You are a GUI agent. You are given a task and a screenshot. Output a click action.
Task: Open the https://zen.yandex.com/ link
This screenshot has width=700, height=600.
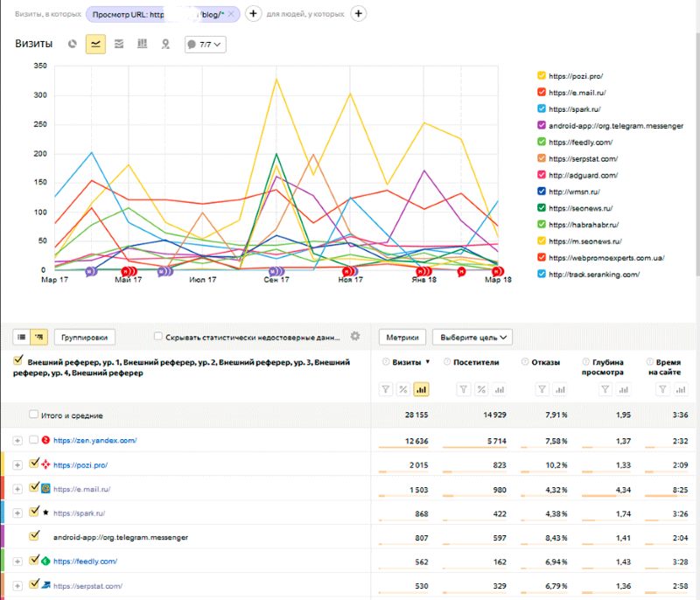[x=95, y=440]
